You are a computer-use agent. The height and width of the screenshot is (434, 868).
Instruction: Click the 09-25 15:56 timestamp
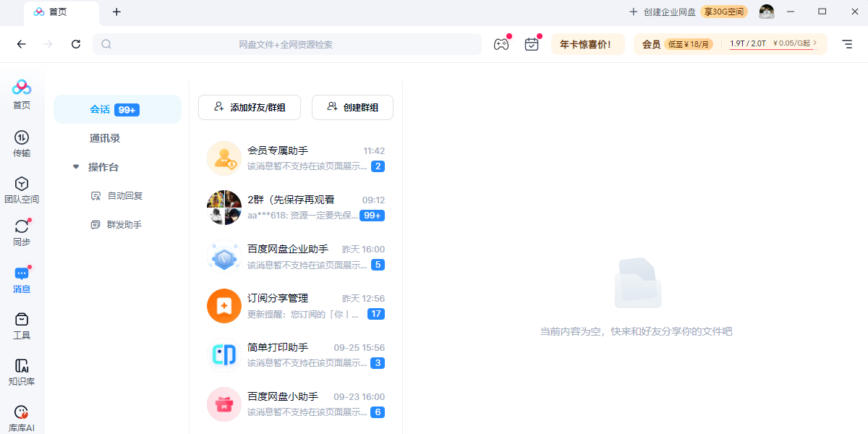359,347
